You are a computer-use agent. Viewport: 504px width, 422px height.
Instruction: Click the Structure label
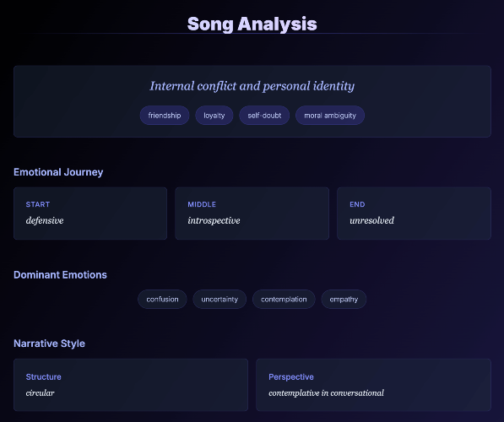click(43, 377)
